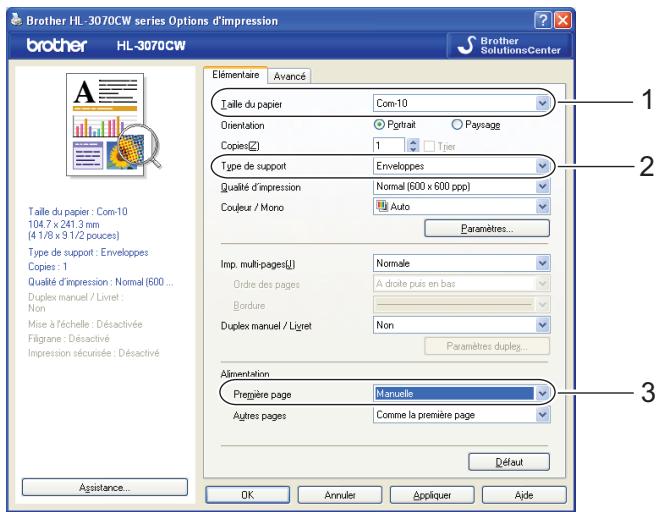
Task: Click the 'Type de support : Enveloppes' summary text
Action: click(88, 252)
